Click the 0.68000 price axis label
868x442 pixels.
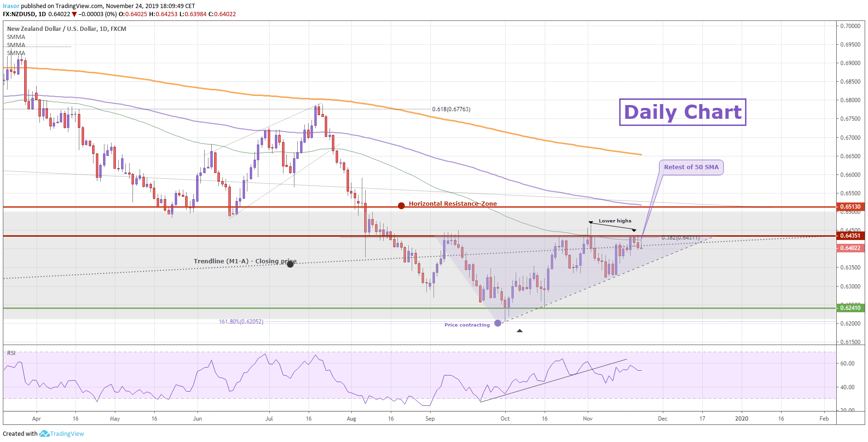(850, 100)
